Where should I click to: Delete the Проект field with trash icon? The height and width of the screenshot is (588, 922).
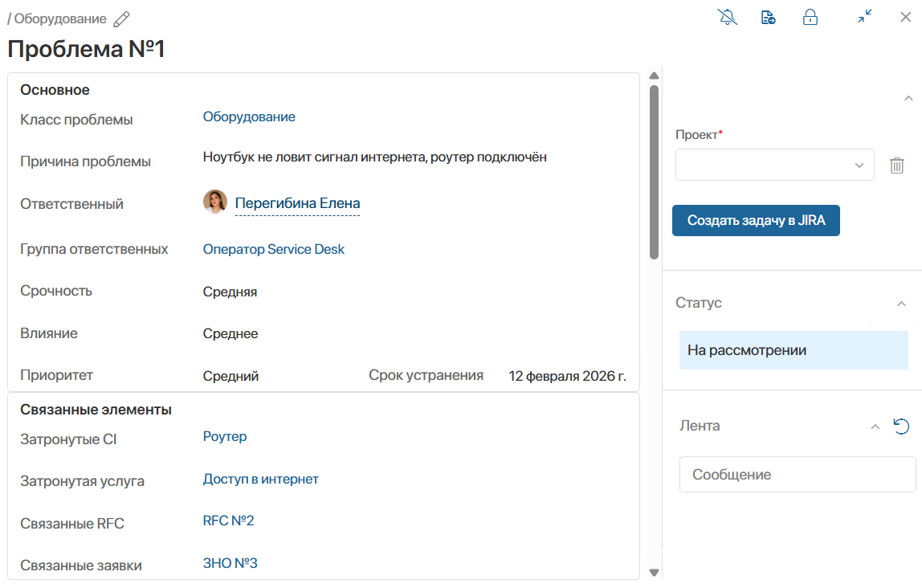click(897, 165)
